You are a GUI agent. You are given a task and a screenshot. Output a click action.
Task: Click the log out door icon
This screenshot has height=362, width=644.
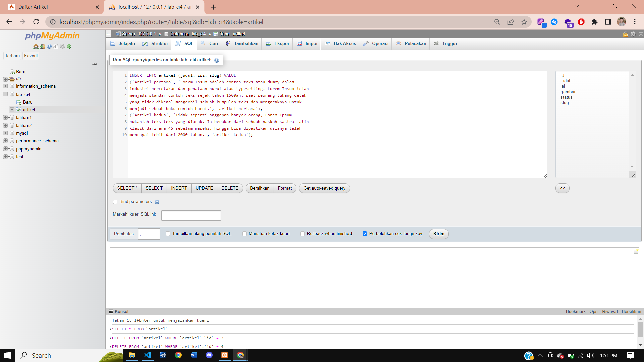tap(43, 47)
